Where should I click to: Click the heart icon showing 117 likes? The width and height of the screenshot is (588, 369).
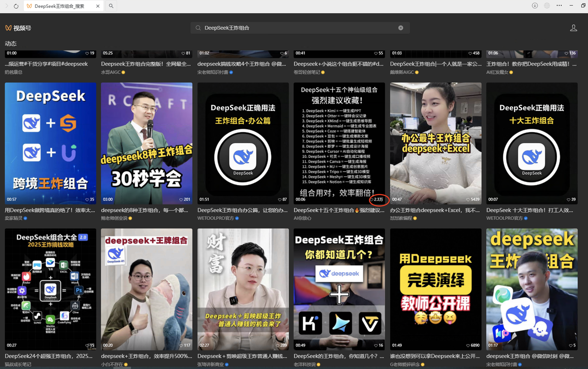click(181, 346)
